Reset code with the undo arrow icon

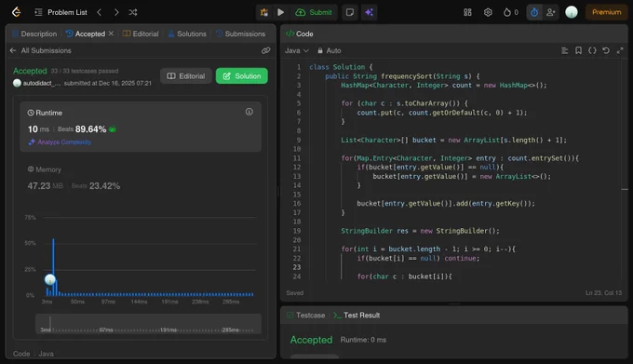coord(606,50)
